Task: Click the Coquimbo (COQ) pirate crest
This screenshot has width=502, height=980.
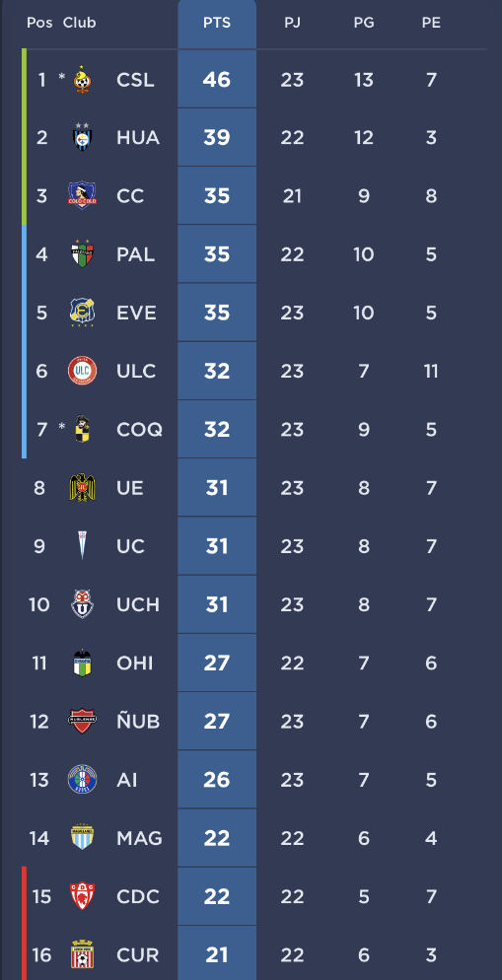Action: click(82, 429)
